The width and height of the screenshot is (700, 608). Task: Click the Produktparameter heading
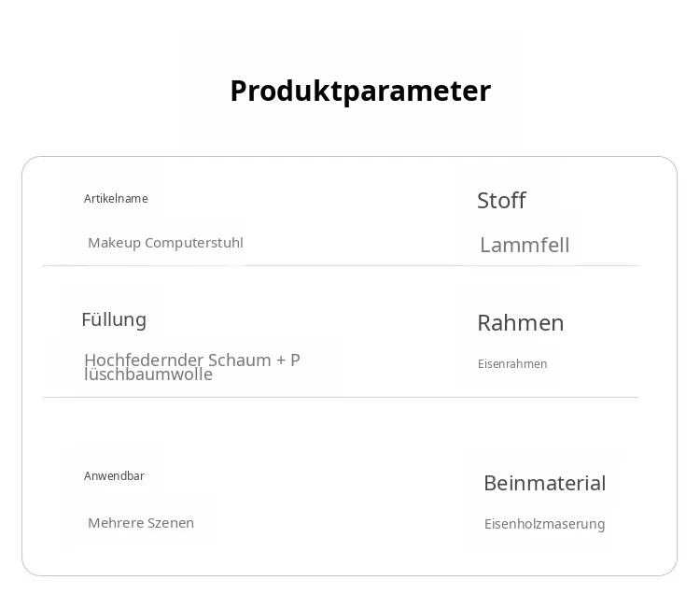click(x=360, y=92)
